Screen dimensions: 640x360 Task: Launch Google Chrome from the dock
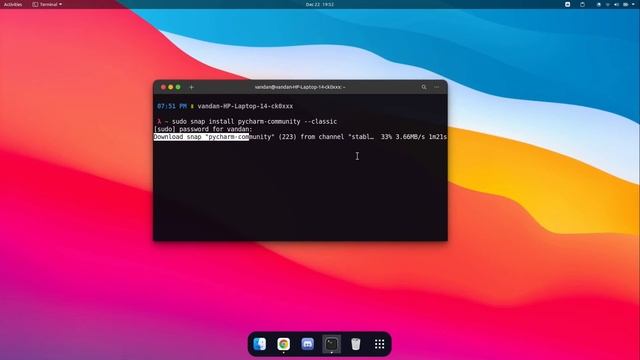click(284, 344)
